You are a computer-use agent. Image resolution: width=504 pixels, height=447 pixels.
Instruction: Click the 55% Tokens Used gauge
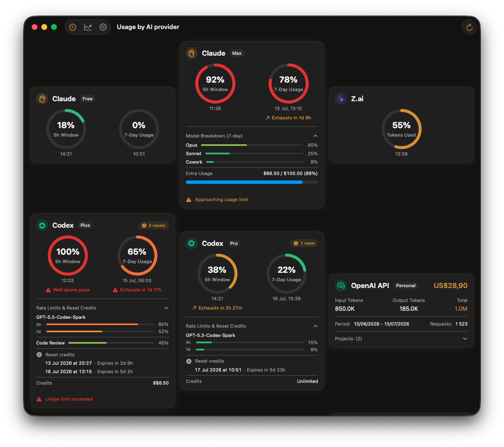pos(401,129)
